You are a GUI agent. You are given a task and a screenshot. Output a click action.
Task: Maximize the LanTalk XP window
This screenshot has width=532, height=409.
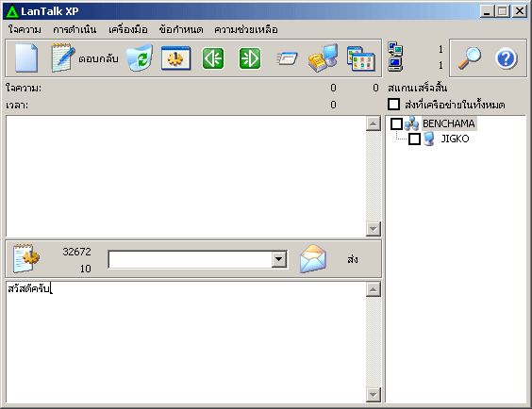[503, 11]
